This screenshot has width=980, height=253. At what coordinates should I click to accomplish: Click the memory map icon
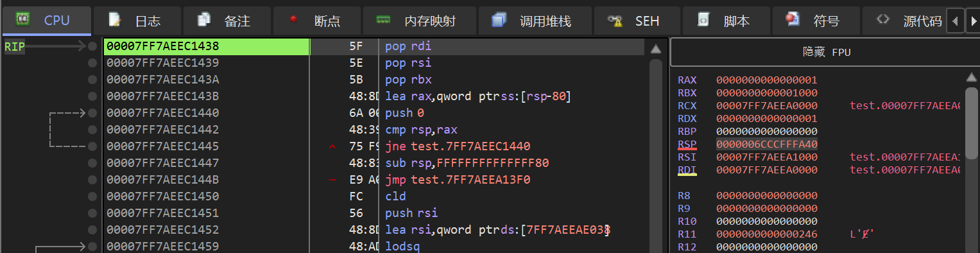click(383, 19)
